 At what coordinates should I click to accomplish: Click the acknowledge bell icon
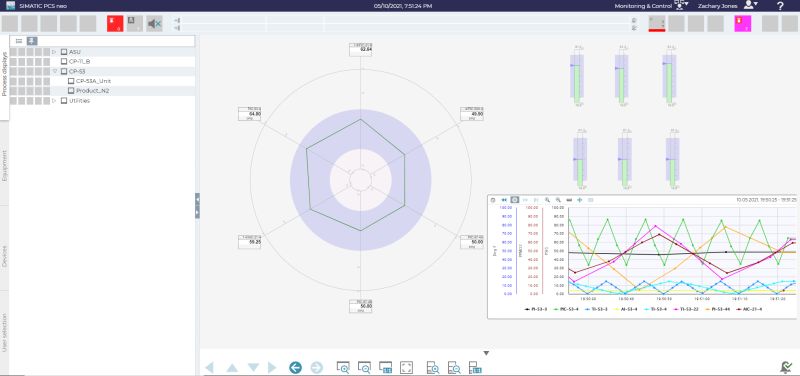click(786, 367)
